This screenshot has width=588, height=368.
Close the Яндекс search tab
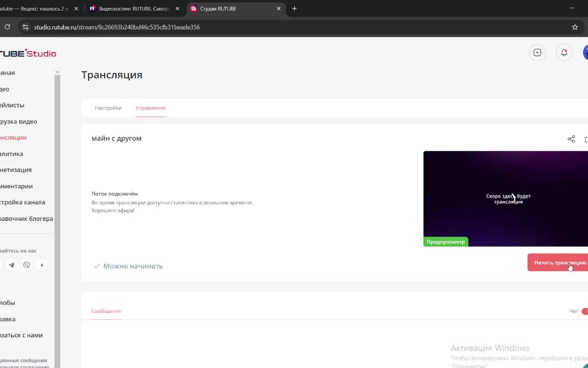point(76,9)
